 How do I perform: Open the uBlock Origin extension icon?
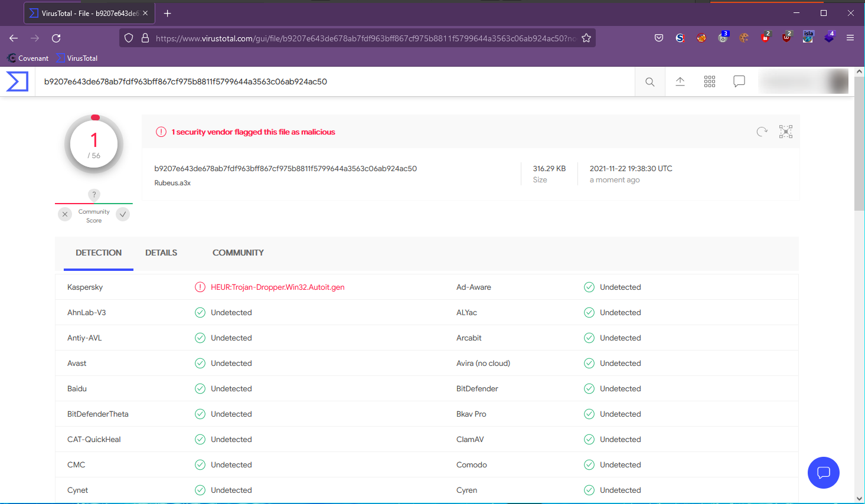(x=787, y=37)
